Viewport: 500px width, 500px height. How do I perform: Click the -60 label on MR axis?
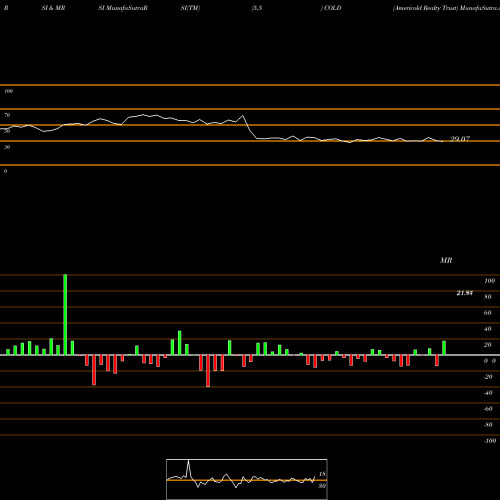tap(488, 409)
